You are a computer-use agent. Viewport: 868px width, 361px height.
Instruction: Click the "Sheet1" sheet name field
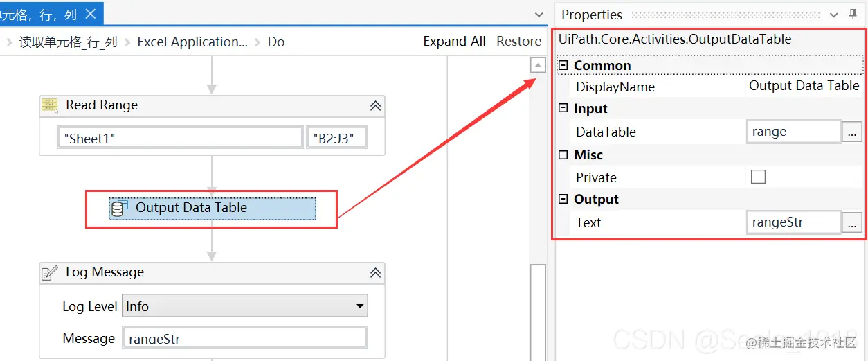[181, 138]
